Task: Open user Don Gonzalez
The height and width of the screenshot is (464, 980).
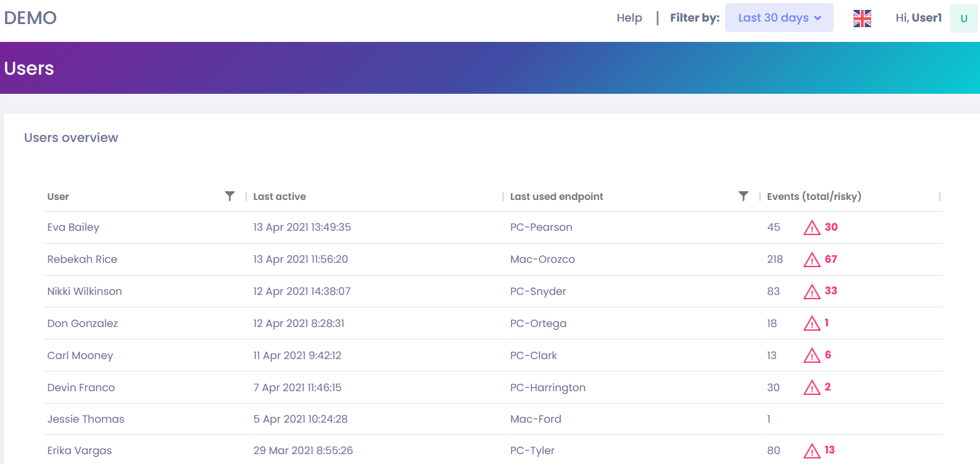Action: click(x=83, y=323)
